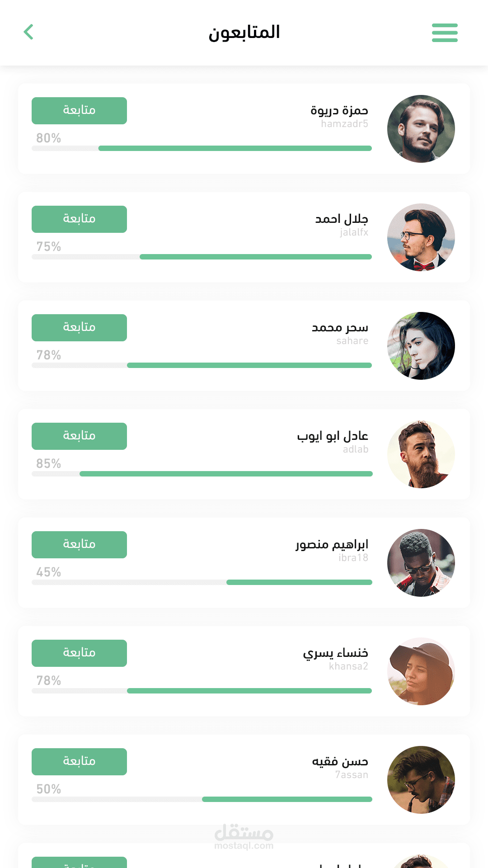The image size is (488, 868).
Task: Tap the avatar of jalalfx
Action: click(x=421, y=237)
